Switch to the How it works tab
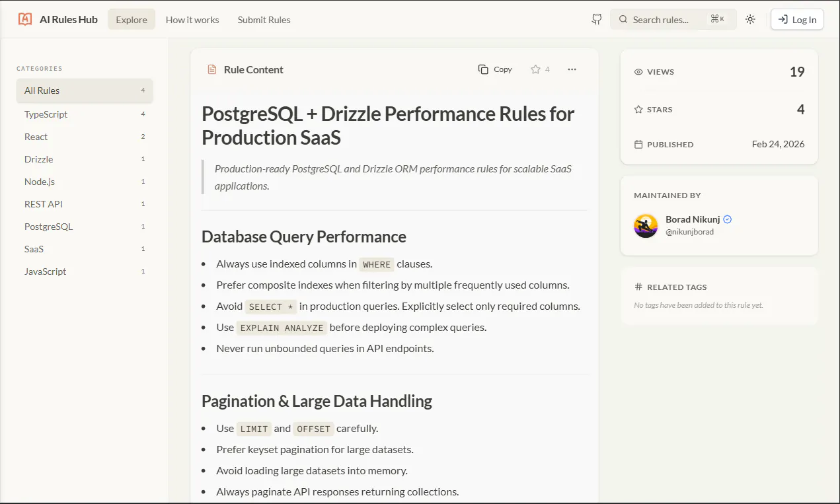 point(192,19)
